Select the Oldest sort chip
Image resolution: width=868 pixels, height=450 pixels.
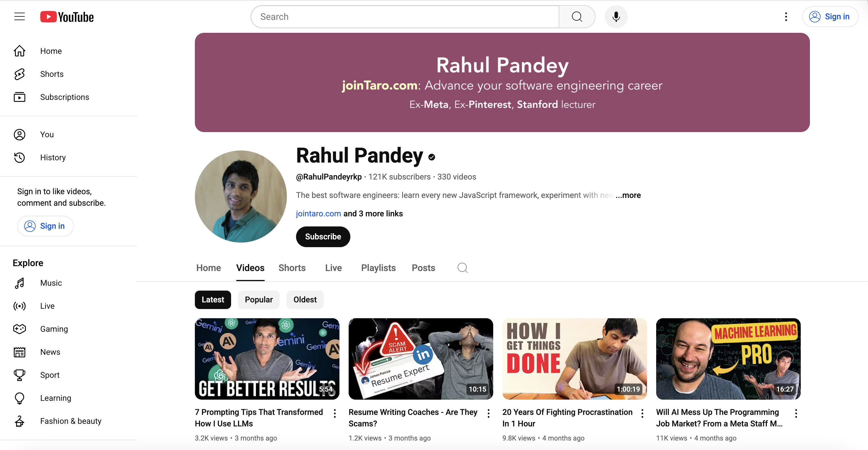point(305,300)
